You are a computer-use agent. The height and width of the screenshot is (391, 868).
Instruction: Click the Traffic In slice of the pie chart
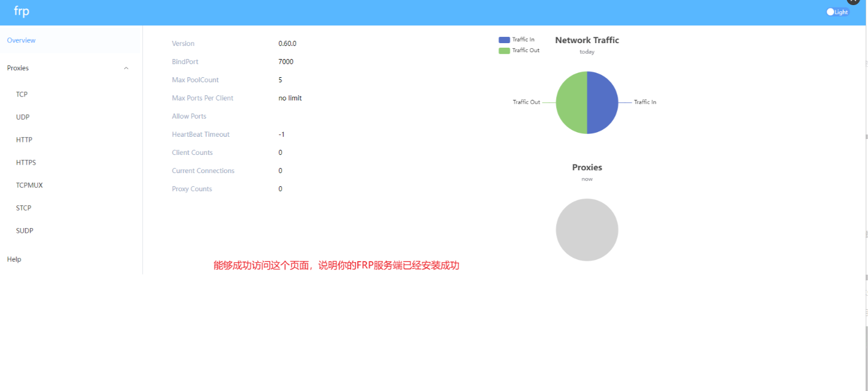coord(603,102)
